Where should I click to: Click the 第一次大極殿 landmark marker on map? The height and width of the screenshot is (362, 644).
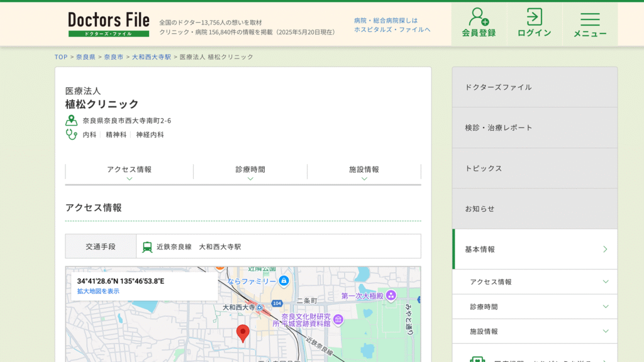(391, 295)
